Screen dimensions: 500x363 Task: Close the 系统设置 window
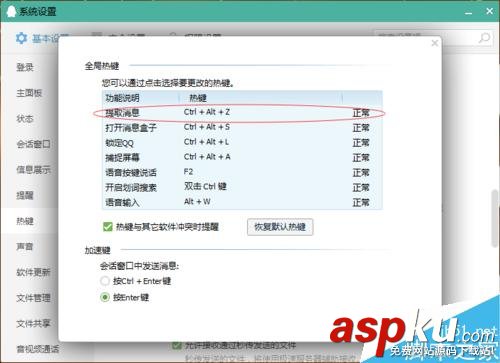pyautogui.click(x=489, y=11)
